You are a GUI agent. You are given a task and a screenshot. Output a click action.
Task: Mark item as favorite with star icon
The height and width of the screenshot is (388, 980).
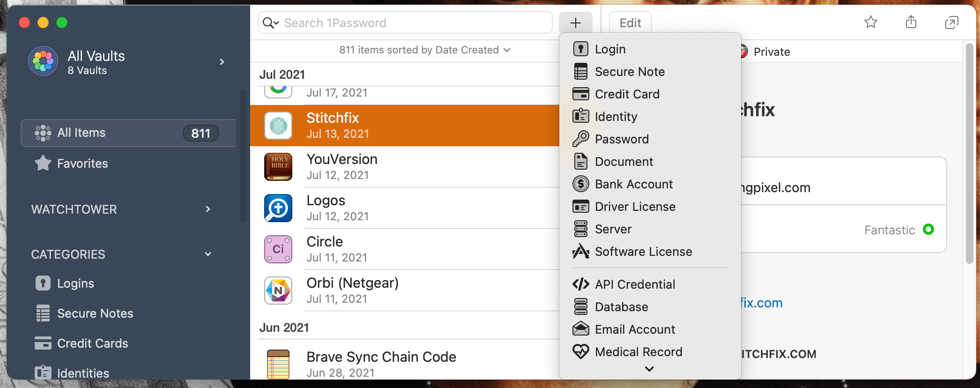click(x=870, y=22)
